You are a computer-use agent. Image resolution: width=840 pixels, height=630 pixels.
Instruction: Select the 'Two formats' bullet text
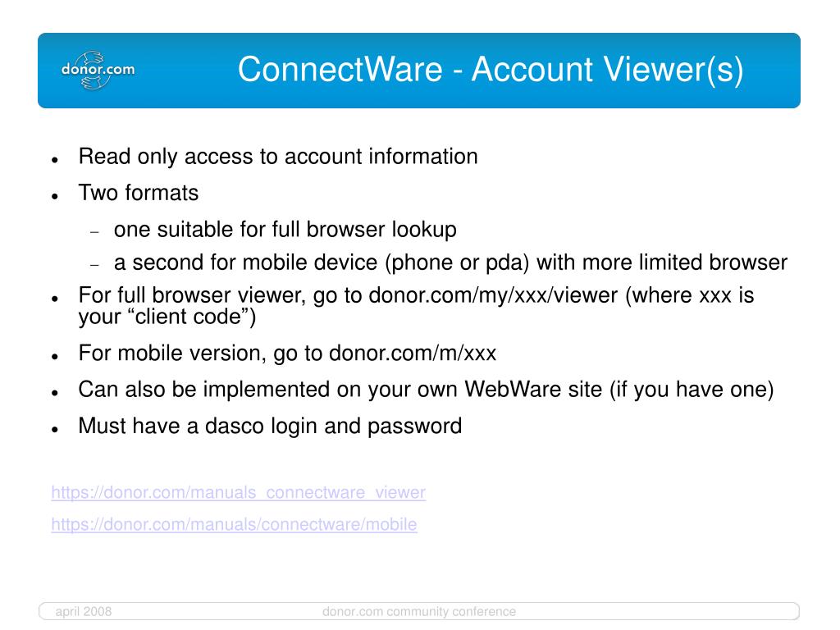point(138,193)
